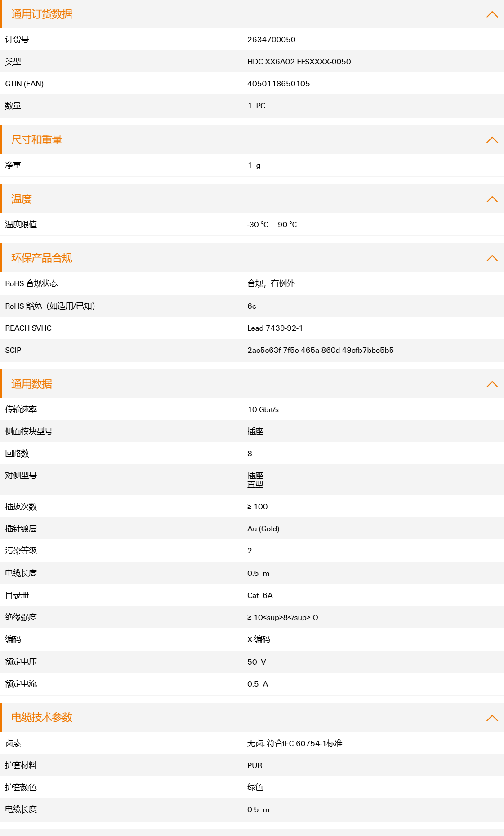Image resolution: width=504 pixels, height=836 pixels.
Task: Click coding value X-编码
Action: (x=259, y=639)
